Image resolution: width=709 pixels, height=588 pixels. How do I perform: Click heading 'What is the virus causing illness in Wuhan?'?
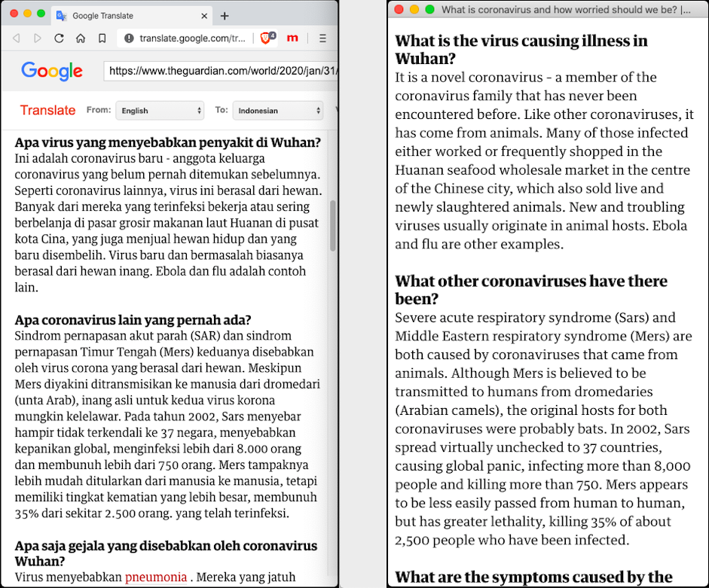(x=521, y=50)
